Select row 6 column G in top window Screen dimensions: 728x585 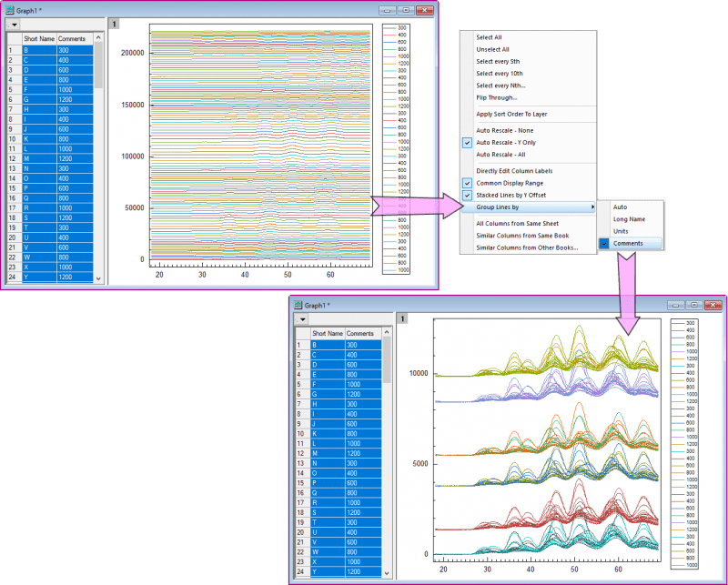[39, 99]
